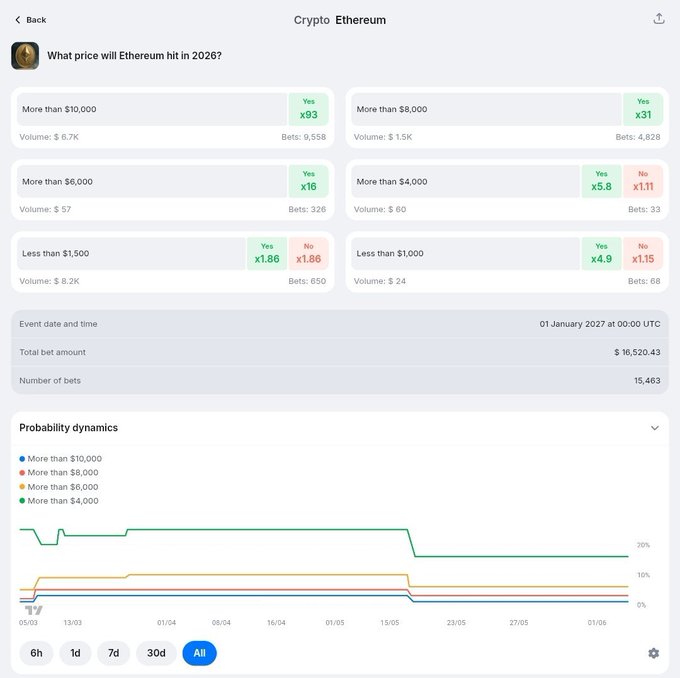This screenshot has height=678, width=680.
Task: Bet Yes x1.86 on Less than $1,500
Action: [267, 253]
